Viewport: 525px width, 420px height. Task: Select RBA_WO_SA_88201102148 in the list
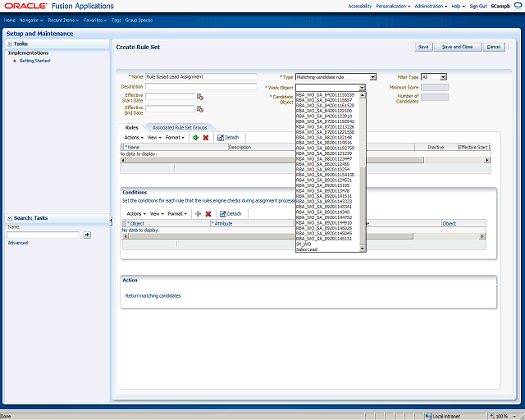327,137
